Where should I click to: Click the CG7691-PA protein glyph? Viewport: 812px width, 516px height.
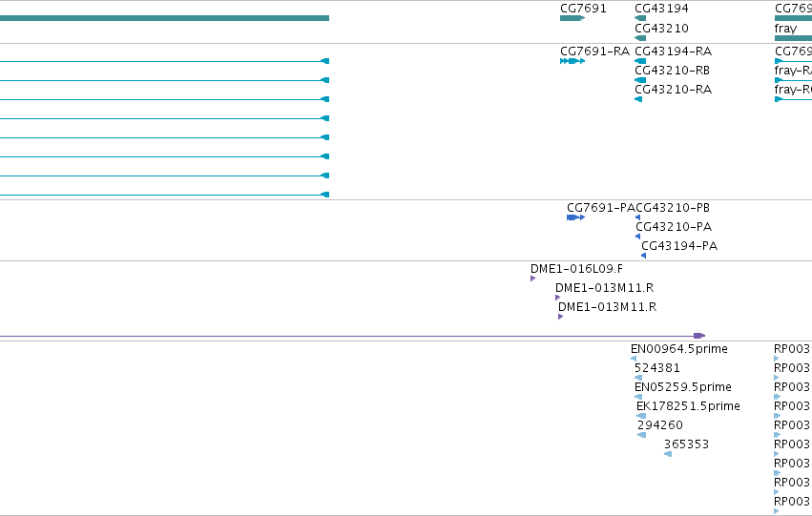[x=576, y=217]
